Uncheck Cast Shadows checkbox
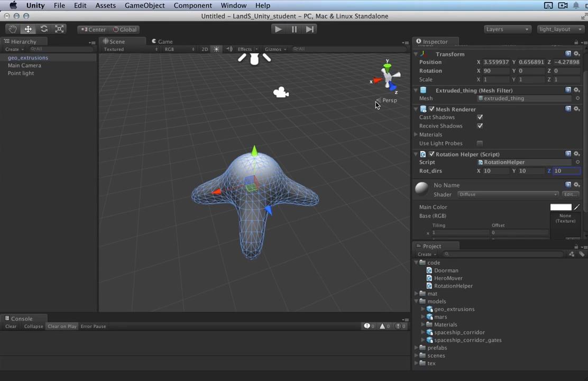This screenshot has width=588, height=381. coord(480,117)
